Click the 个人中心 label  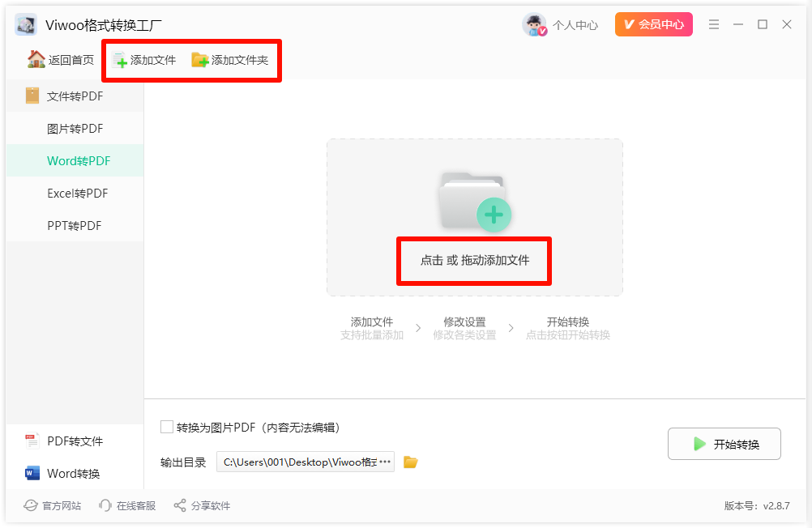click(x=575, y=25)
